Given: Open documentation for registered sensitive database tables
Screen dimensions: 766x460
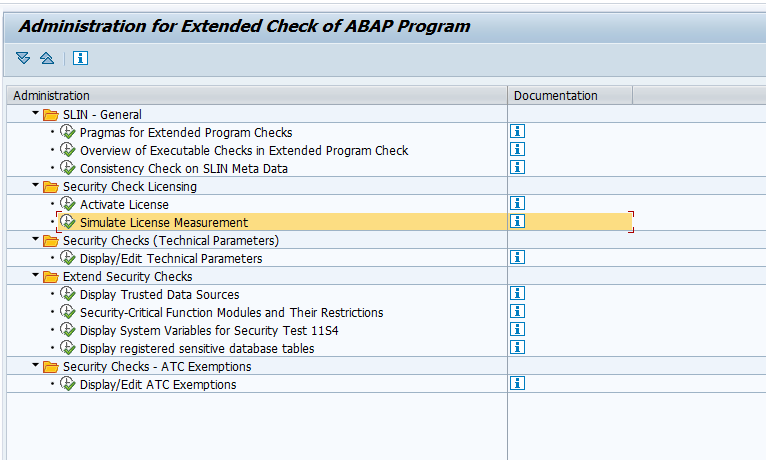Looking at the screenshot, I should tap(517, 348).
